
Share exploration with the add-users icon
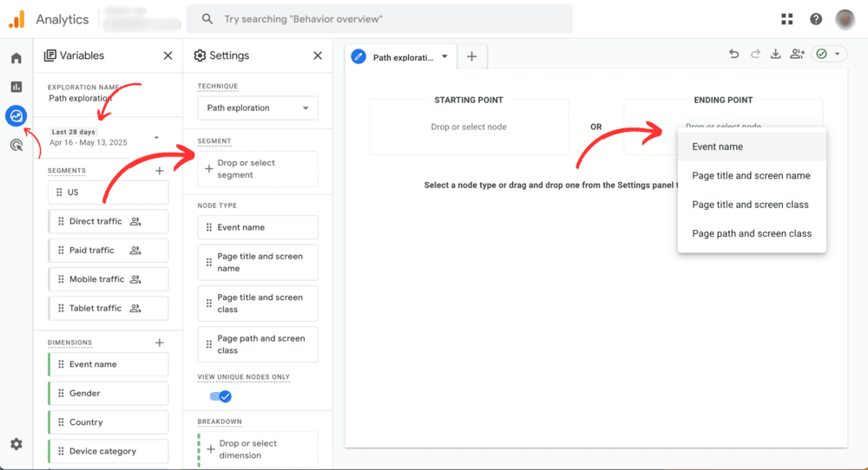[797, 55]
